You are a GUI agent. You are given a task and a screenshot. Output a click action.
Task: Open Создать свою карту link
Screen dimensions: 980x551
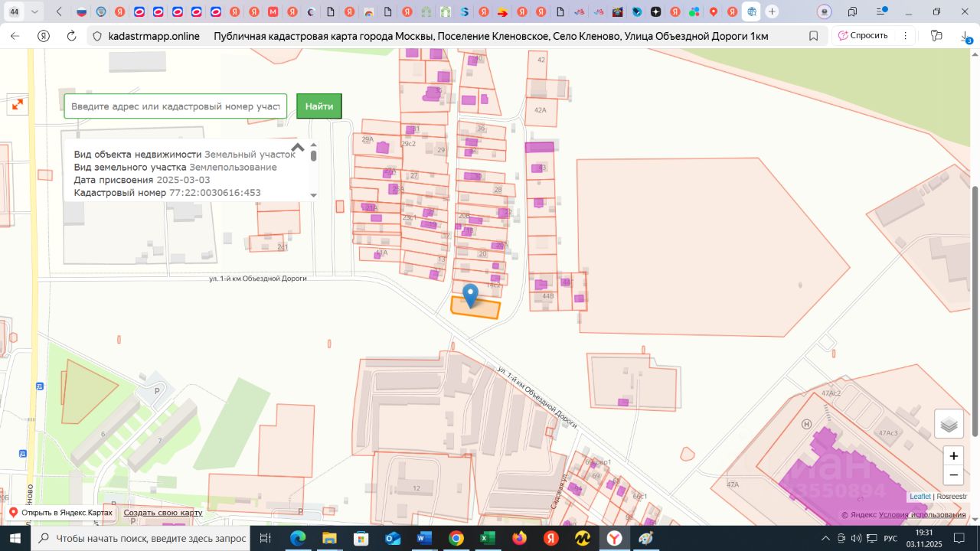click(x=163, y=512)
